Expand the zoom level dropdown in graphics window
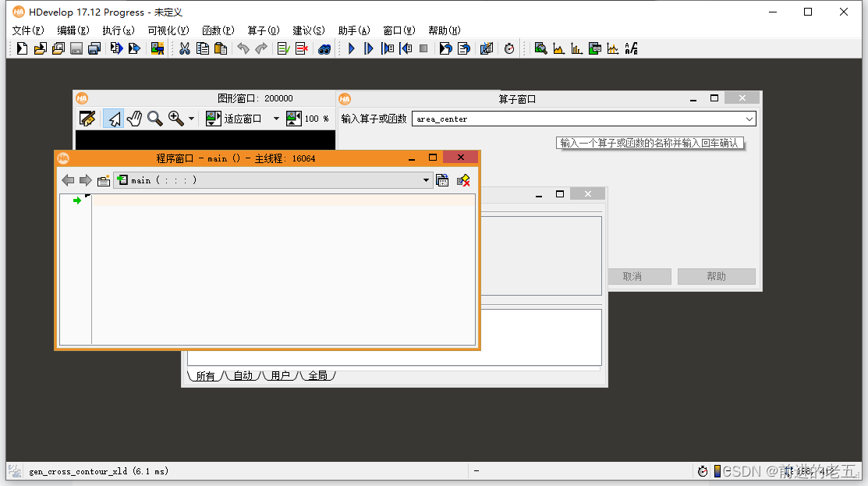Screen dimensions: 868x486 [190, 119]
